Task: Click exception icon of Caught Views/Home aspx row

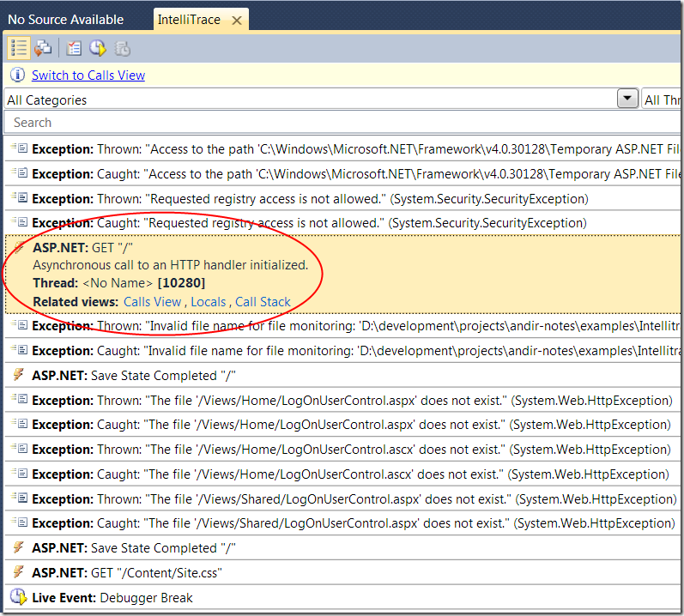Action: 19,423
